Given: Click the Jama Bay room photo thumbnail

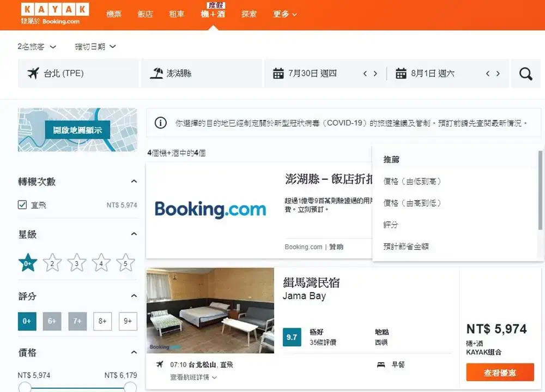Looking at the screenshot, I should [210, 310].
